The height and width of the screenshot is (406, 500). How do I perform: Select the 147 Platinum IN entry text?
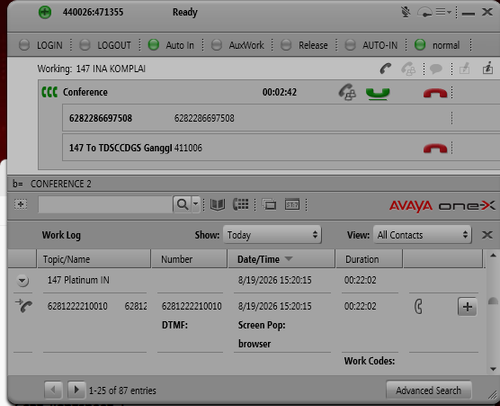78,280
